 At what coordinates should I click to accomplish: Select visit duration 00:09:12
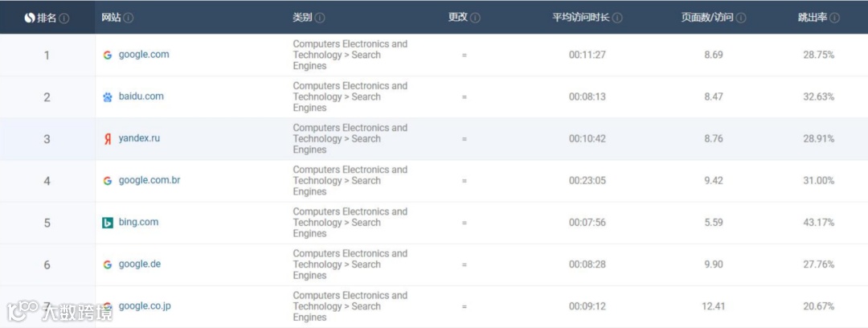tap(587, 306)
